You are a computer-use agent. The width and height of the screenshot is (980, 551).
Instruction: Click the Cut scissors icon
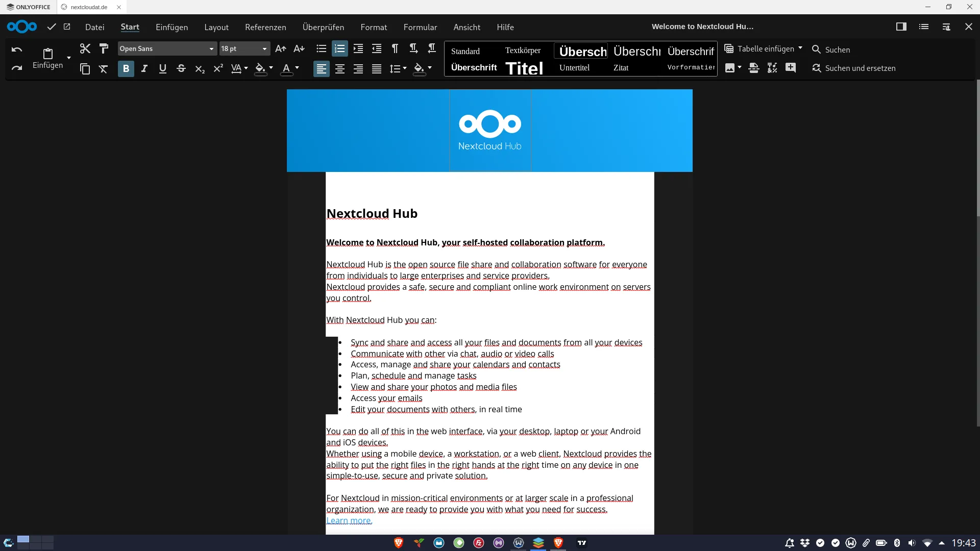[85, 48]
